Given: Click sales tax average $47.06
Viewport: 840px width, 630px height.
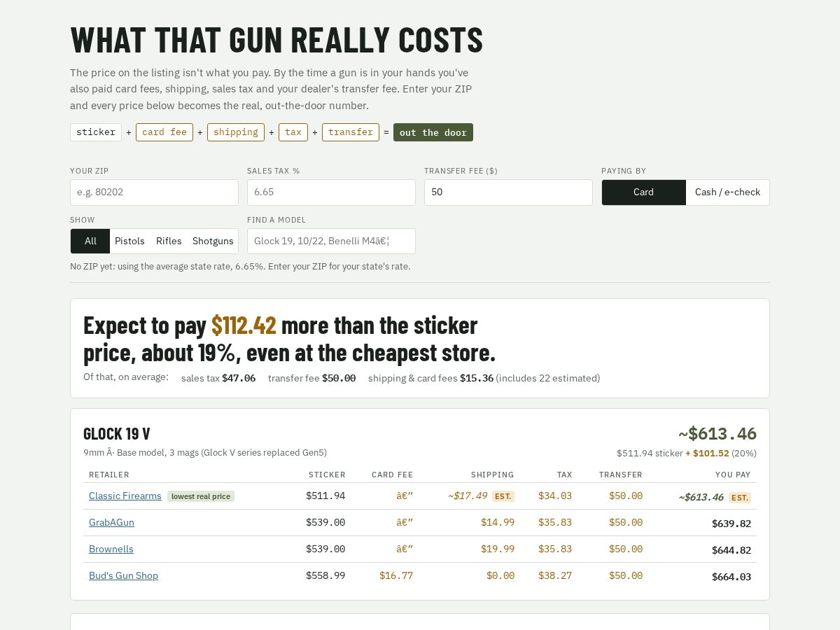Looking at the screenshot, I should pyautogui.click(x=239, y=378).
